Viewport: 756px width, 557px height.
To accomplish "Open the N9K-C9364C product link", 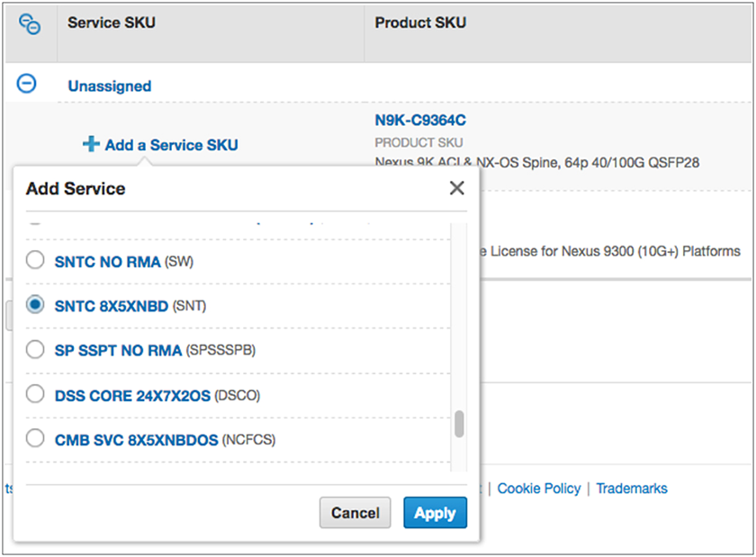I will pyautogui.click(x=421, y=120).
